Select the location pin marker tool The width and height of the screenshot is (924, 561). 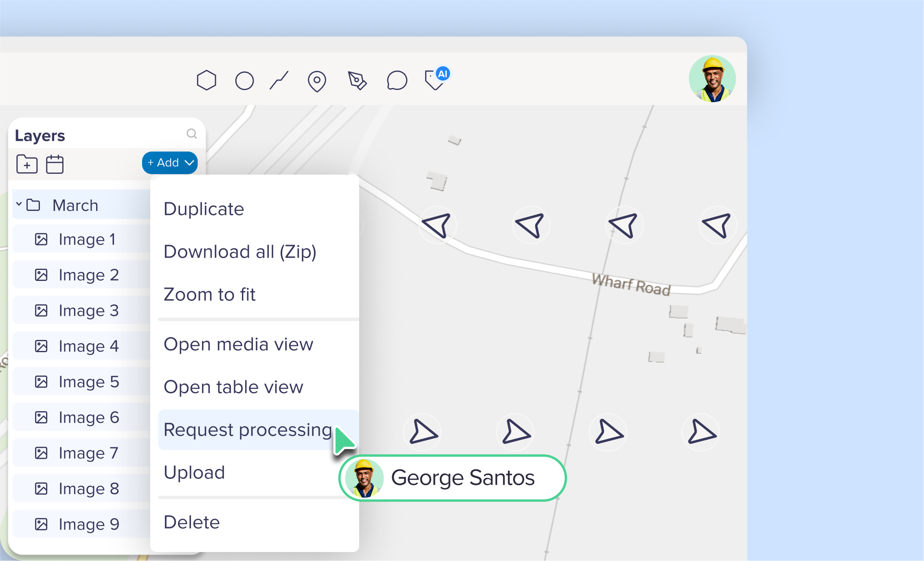pyautogui.click(x=317, y=81)
